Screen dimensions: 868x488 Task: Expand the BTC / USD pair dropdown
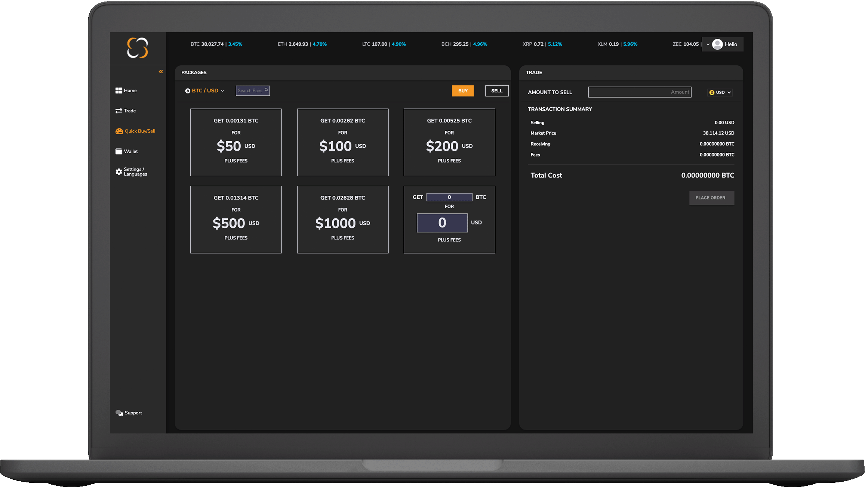coord(205,91)
